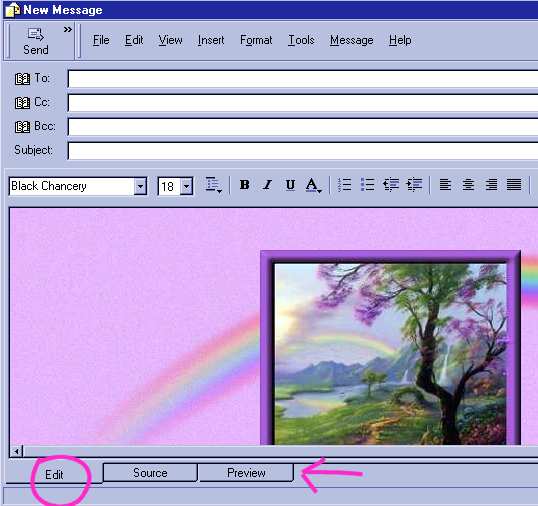
Task: Open address book via To: button
Action: pyautogui.click(x=32, y=79)
